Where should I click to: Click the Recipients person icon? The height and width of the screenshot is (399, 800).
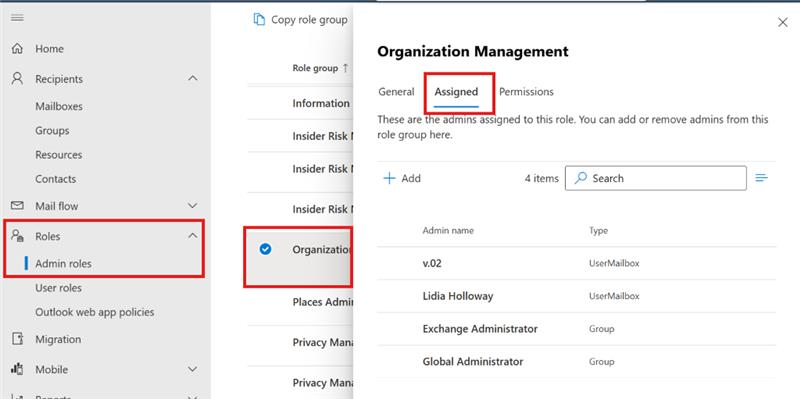pos(17,79)
